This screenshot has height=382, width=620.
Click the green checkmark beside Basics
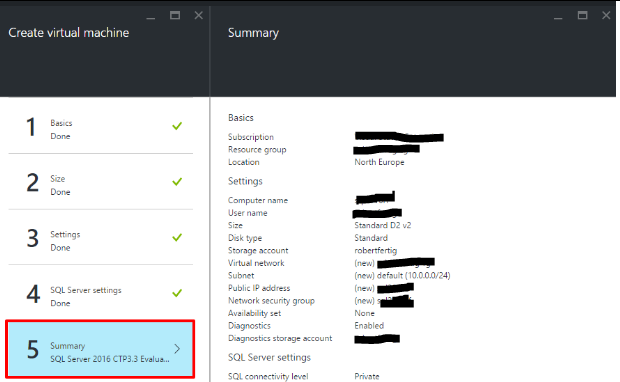177,126
